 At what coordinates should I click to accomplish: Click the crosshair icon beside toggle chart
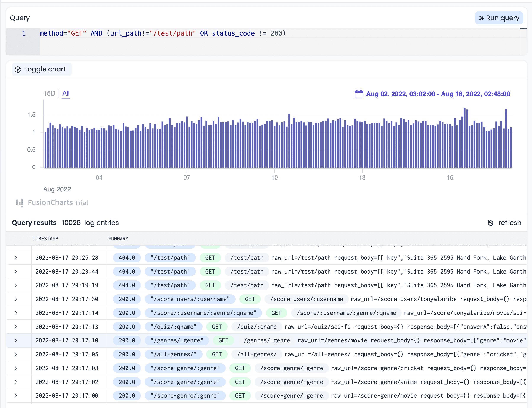[x=18, y=70]
